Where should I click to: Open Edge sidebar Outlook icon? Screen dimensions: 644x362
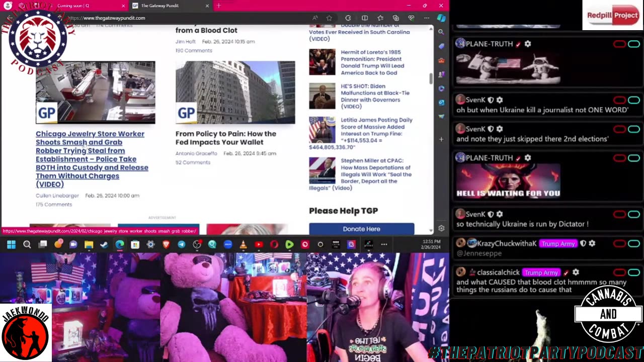tap(441, 103)
